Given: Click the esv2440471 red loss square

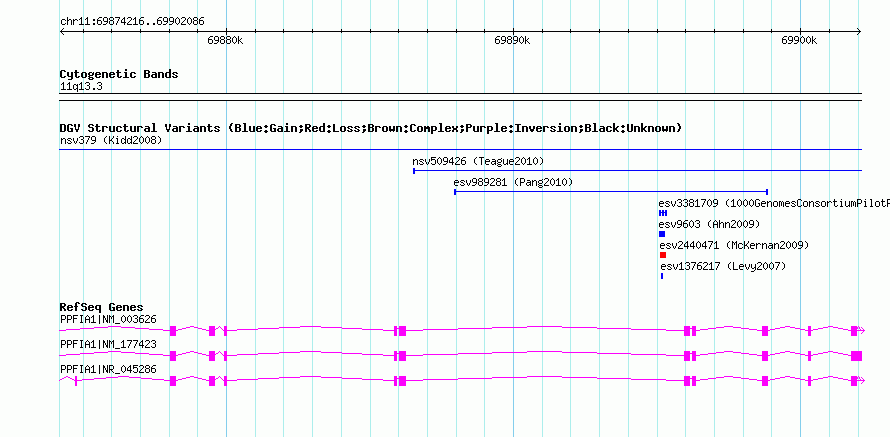Looking at the screenshot, I should (x=663, y=255).
